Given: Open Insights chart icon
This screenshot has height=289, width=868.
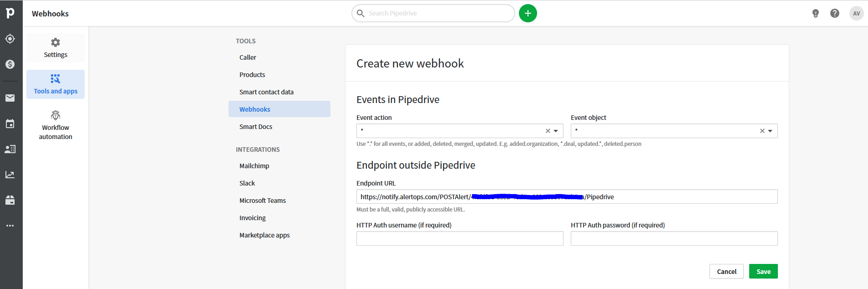Looking at the screenshot, I should click(x=10, y=175).
